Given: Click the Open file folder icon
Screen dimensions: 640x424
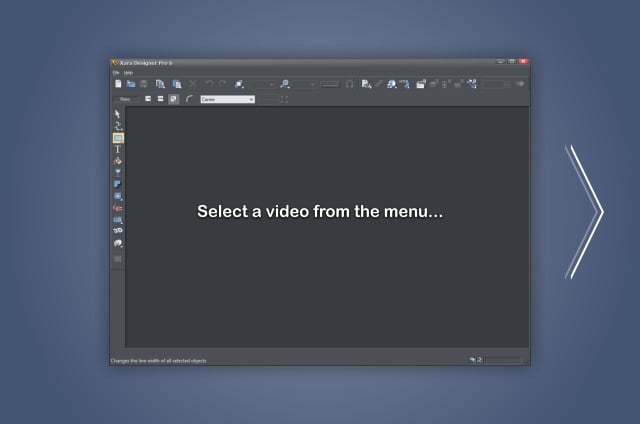Looking at the screenshot, I should pos(130,84).
